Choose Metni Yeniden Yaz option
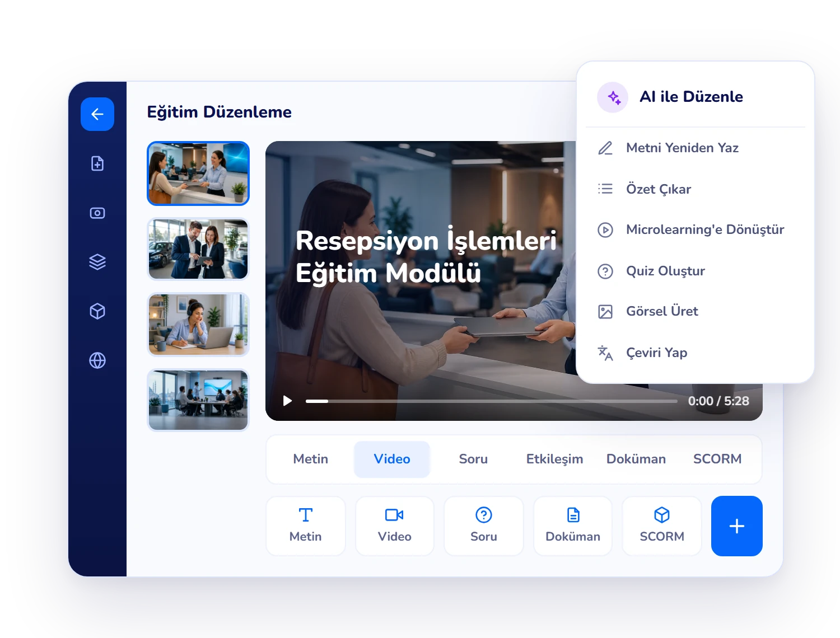Image resolution: width=840 pixels, height=638 pixels. point(695,148)
